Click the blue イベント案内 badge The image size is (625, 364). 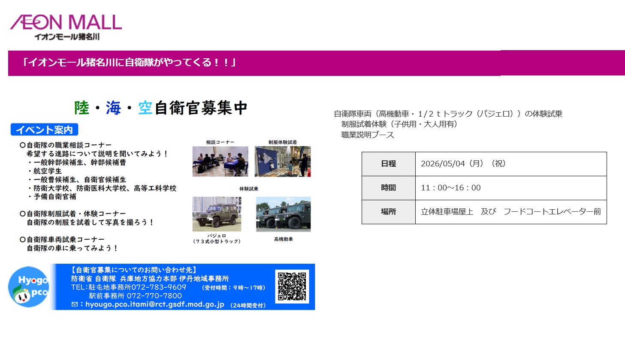click(44, 129)
